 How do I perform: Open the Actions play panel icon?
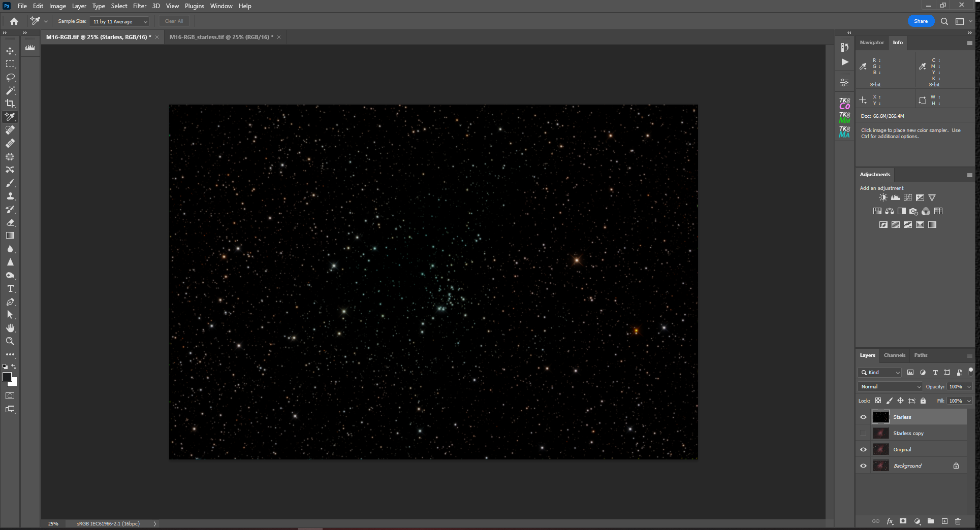(844, 62)
